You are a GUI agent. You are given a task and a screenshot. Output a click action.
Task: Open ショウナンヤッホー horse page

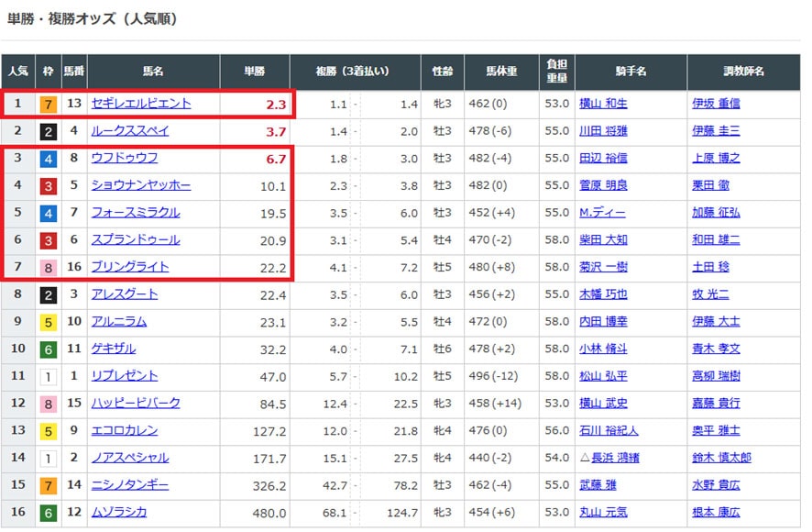(x=141, y=185)
